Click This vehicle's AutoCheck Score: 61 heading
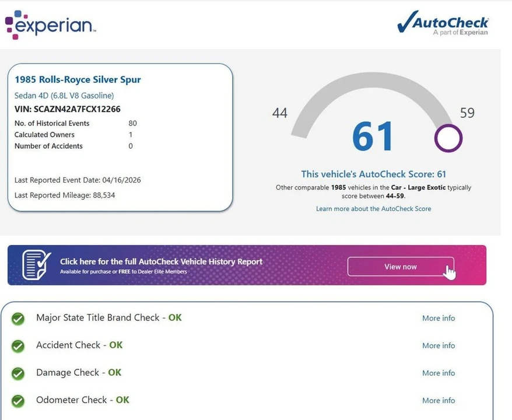The width and height of the screenshot is (512, 420). tap(374, 174)
